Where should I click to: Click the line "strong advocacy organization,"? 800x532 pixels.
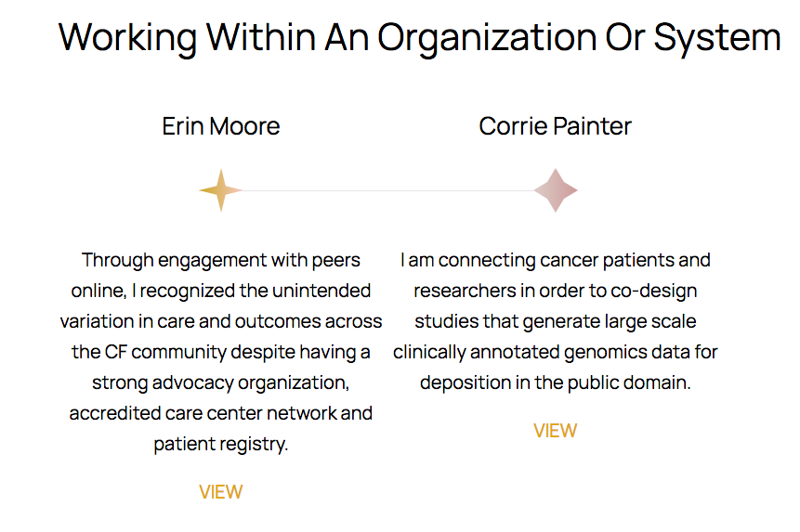click(221, 383)
